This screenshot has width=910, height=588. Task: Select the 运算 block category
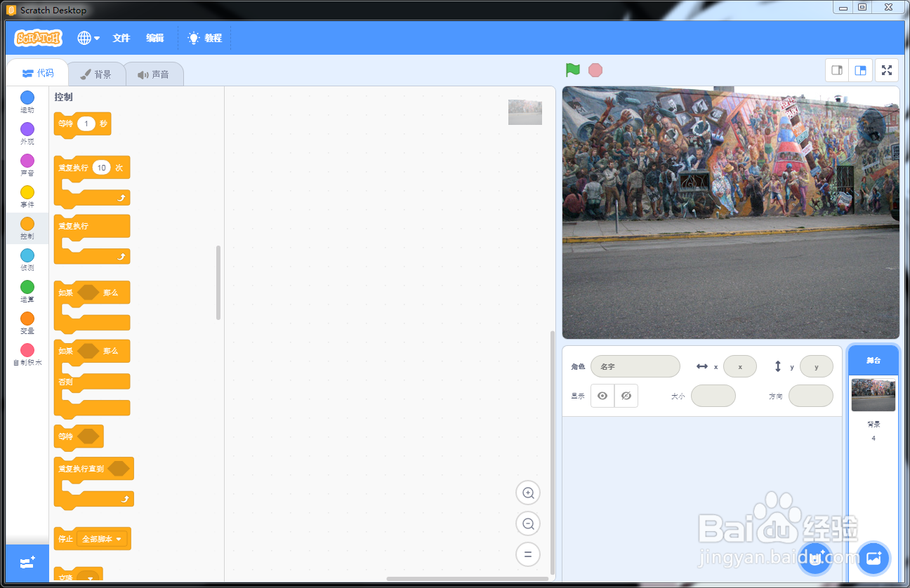coord(27,291)
